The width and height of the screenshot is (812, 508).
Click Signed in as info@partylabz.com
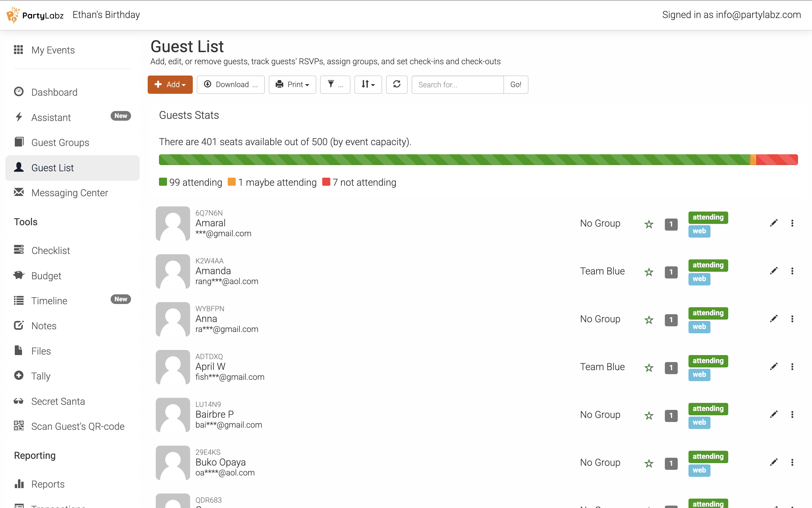731,15
